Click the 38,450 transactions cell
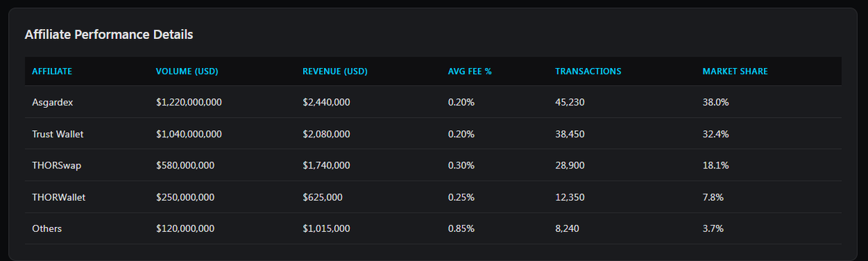This screenshot has height=261, width=868. pos(570,134)
